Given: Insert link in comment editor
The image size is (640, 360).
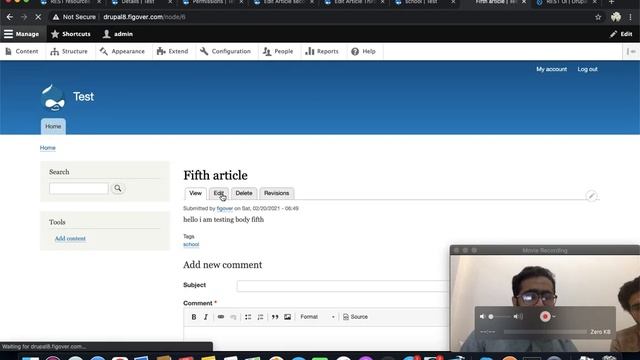Looking at the screenshot, I should (x=221, y=317).
